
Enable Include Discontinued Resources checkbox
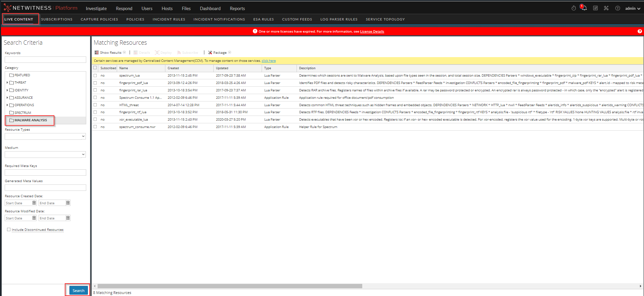tap(9, 229)
